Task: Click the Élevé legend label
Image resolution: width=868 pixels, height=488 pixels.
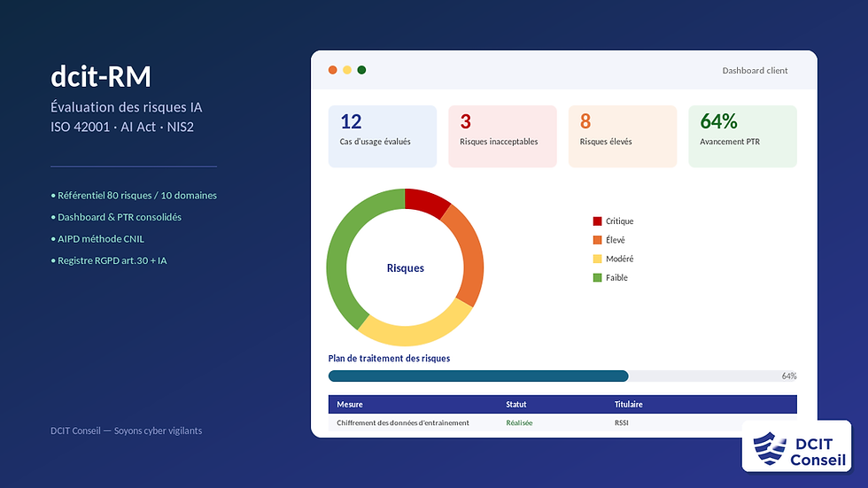Action: pos(615,240)
